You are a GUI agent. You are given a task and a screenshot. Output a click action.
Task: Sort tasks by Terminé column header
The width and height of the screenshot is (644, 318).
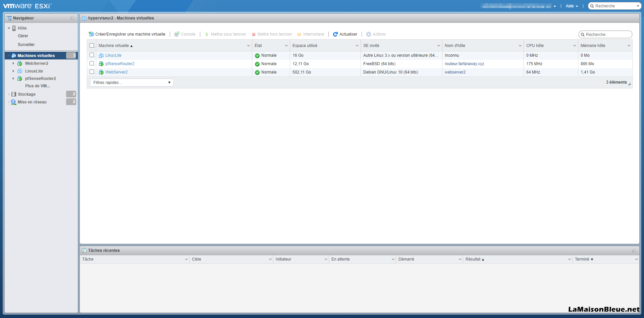(582, 259)
